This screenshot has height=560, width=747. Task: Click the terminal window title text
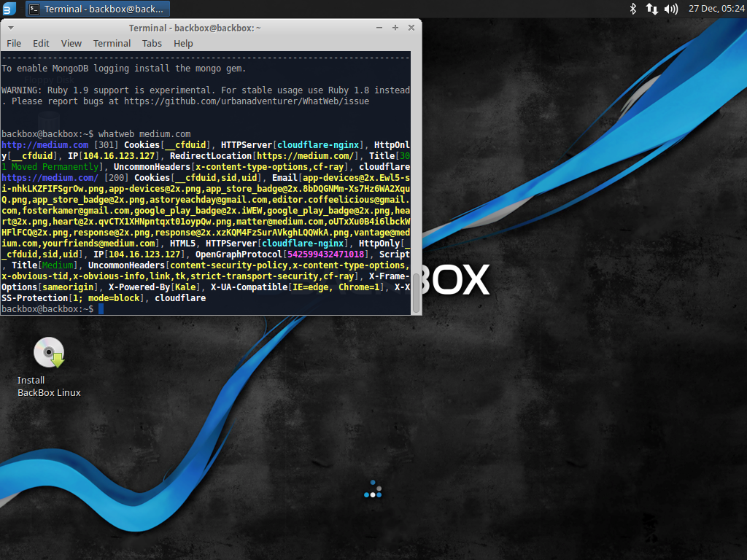pos(195,28)
